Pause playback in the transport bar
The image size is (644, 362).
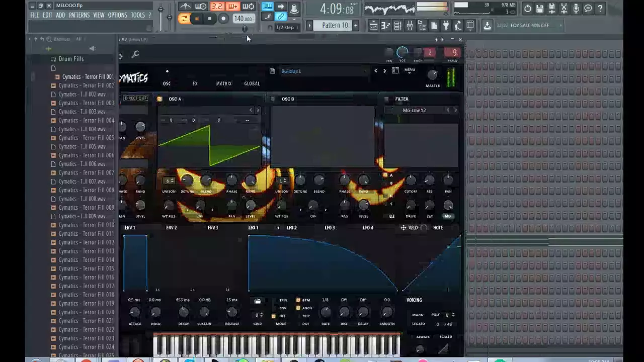point(197,19)
